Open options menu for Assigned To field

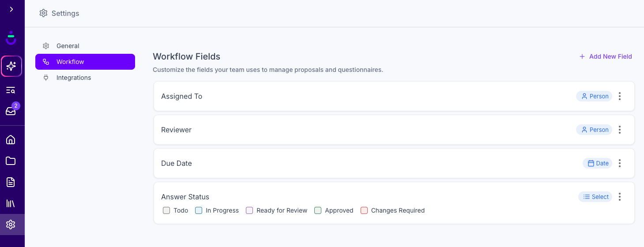pos(620,96)
